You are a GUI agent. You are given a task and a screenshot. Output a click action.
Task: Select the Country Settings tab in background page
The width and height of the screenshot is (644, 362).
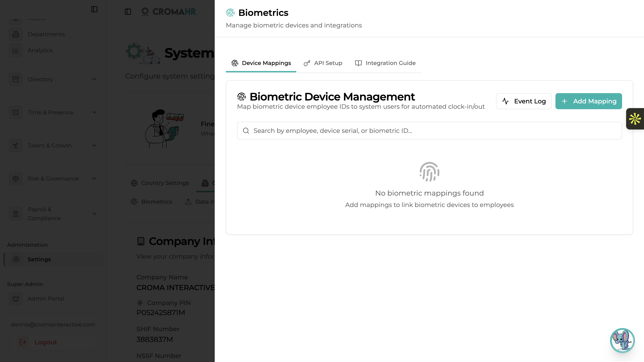click(x=160, y=183)
